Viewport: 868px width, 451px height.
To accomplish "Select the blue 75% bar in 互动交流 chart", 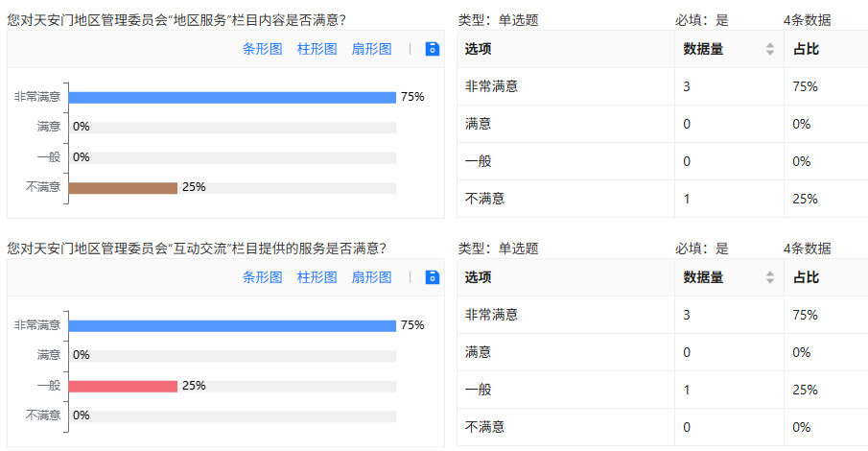I will coord(232,326).
